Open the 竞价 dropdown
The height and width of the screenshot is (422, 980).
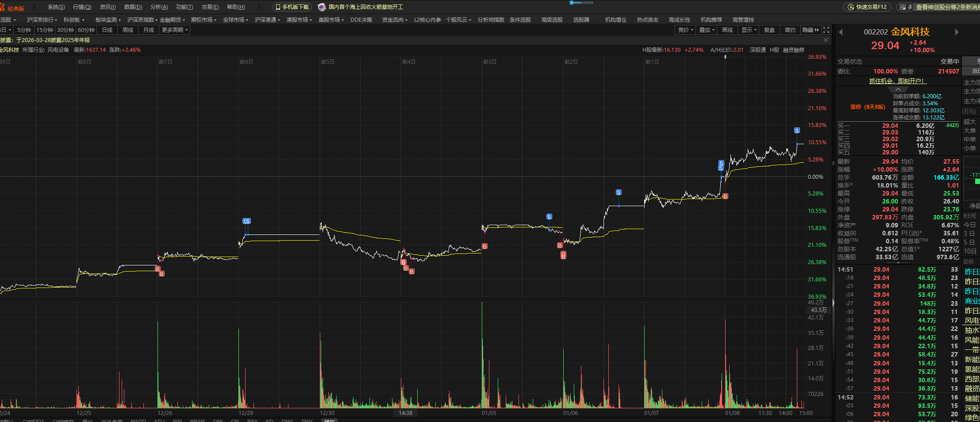point(686,30)
